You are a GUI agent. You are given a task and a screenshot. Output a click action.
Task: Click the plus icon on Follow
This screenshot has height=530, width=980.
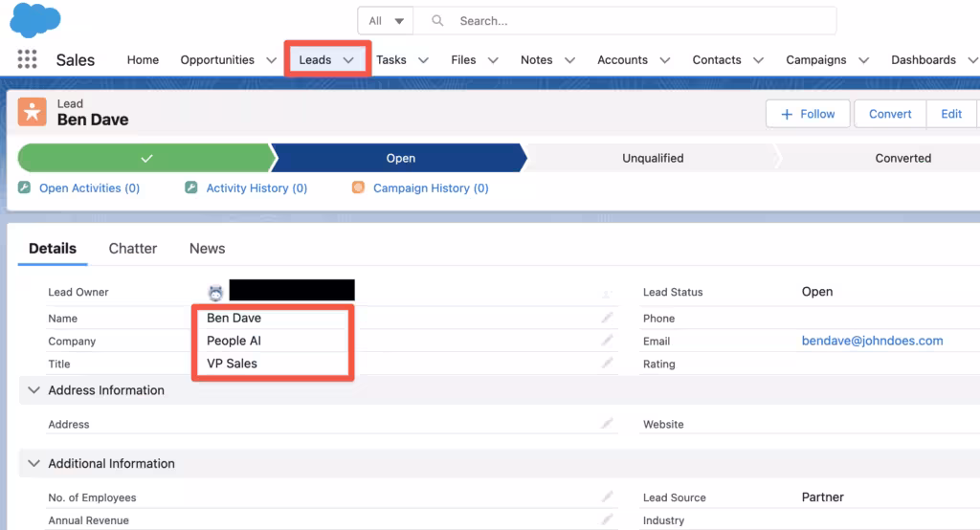(787, 115)
